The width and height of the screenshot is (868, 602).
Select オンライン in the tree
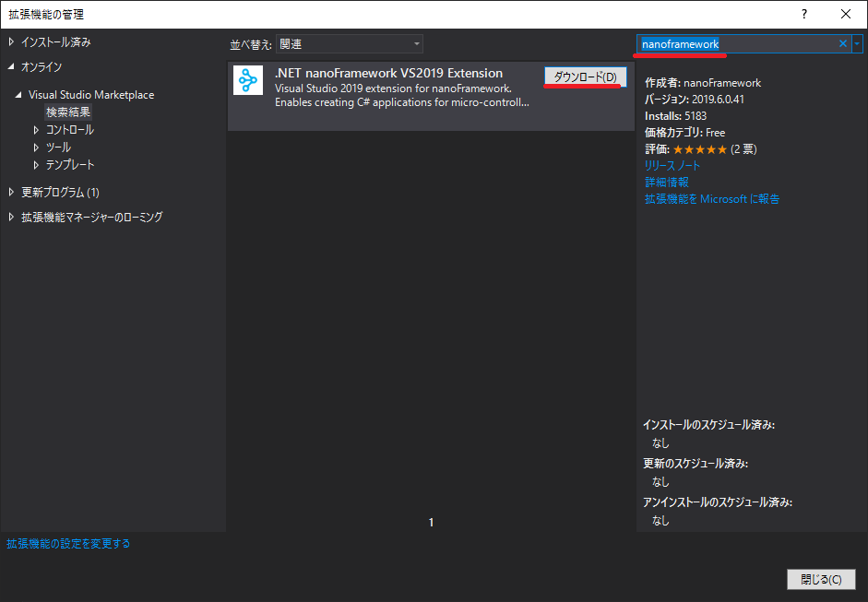click(x=42, y=67)
